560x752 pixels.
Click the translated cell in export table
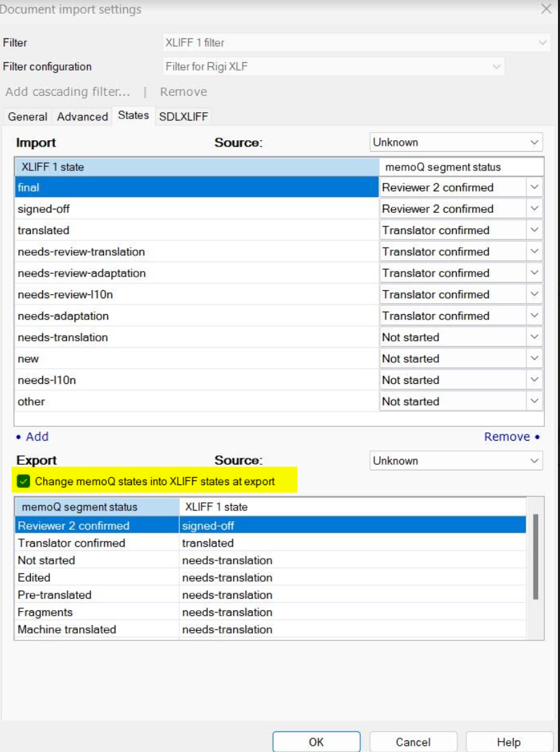point(353,543)
